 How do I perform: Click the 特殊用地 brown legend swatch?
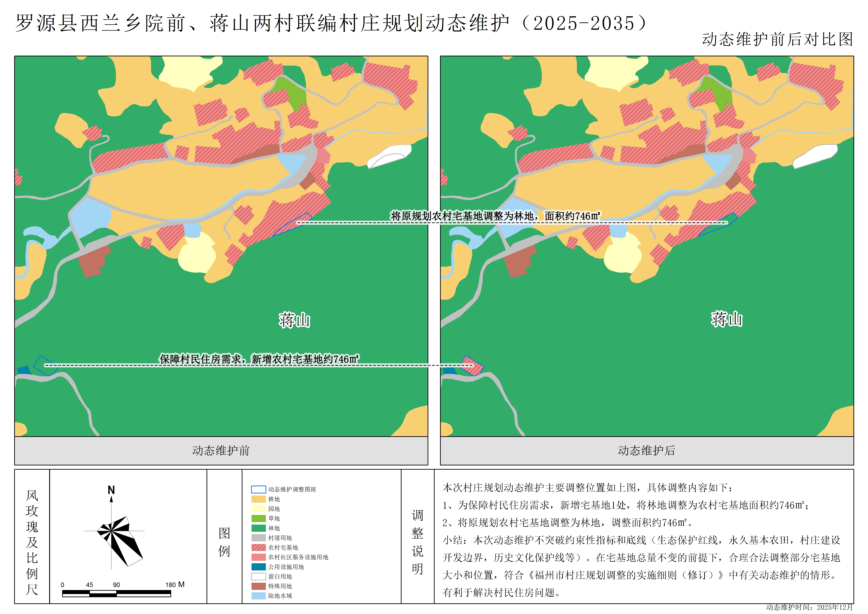tap(258, 586)
